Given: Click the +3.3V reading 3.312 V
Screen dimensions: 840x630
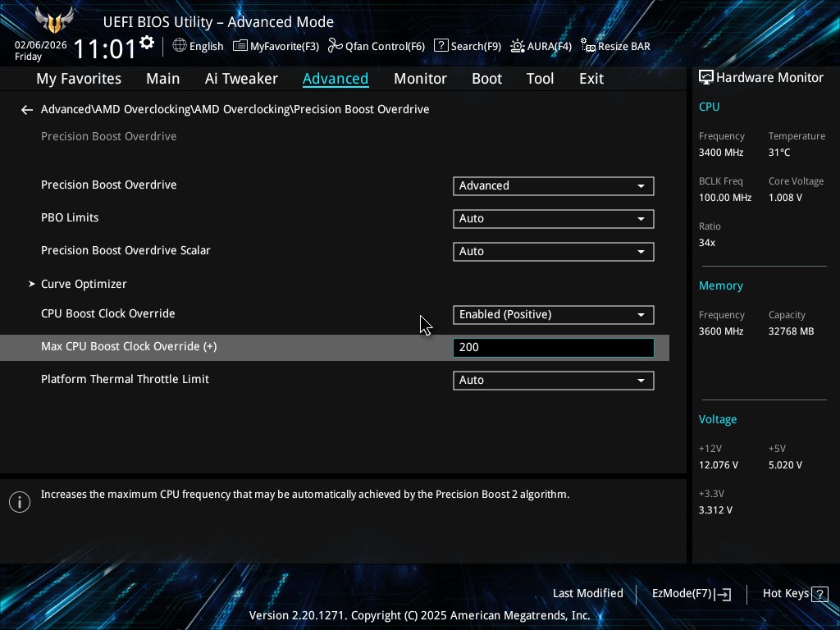Looking at the screenshot, I should (715, 510).
